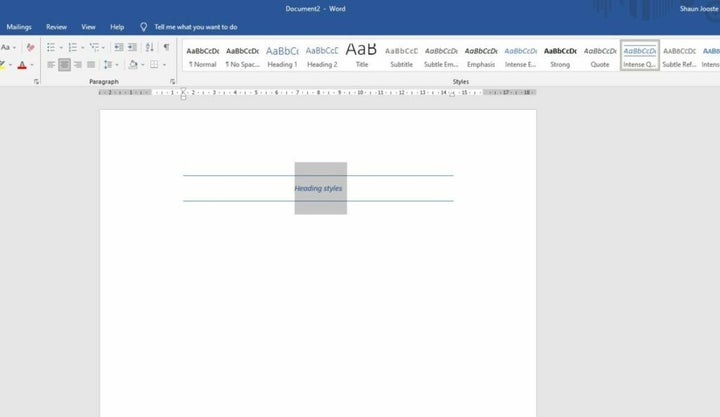Align text to the left
The width and height of the screenshot is (720, 417).
(50, 65)
